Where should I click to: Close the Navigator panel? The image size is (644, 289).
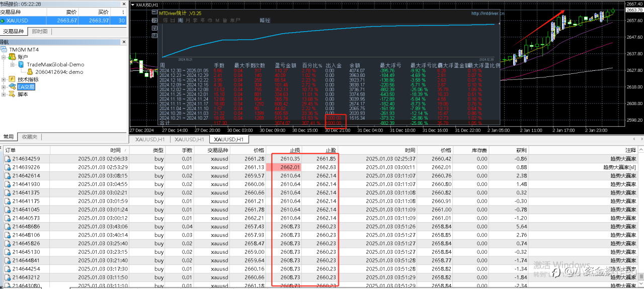click(124, 42)
